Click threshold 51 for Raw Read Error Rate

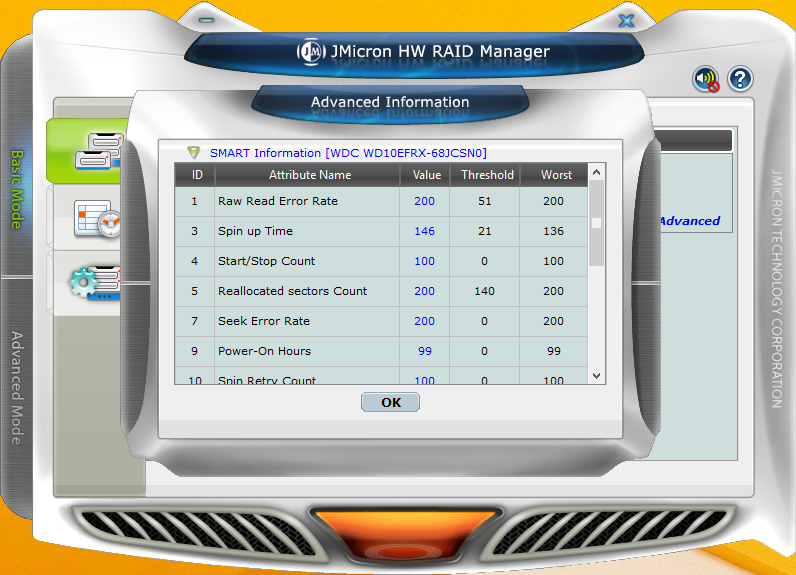484,201
